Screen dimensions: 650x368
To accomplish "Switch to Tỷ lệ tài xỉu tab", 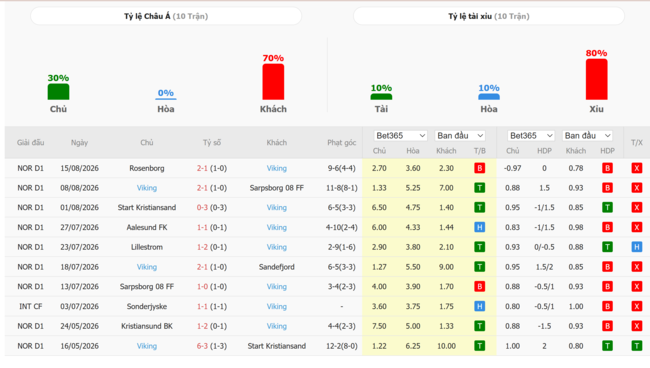I will pyautogui.click(x=489, y=16).
